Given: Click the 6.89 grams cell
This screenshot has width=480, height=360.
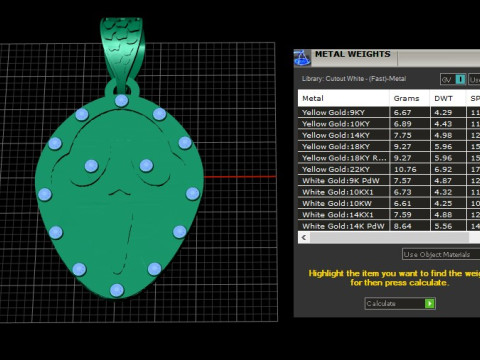Looking at the screenshot, I should [410, 124].
